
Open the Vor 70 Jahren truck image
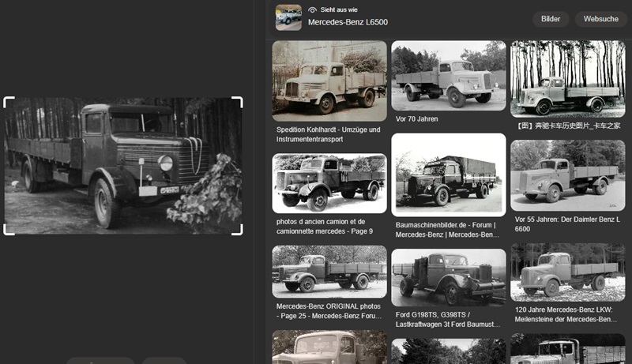coord(448,75)
